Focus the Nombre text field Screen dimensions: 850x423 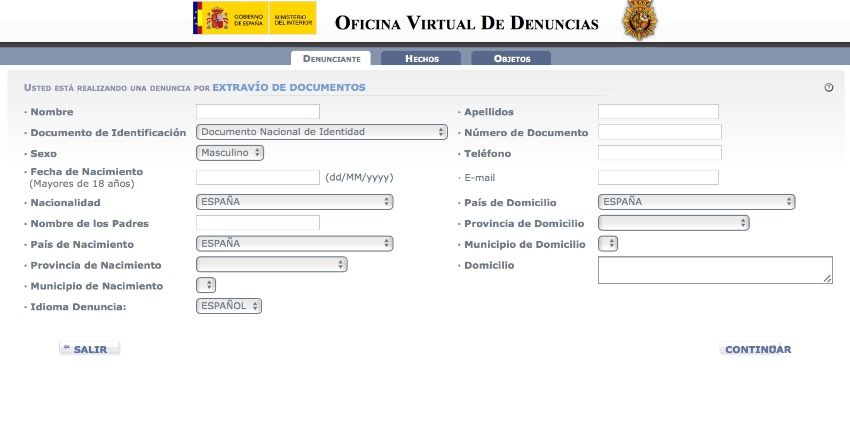pyautogui.click(x=258, y=112)
